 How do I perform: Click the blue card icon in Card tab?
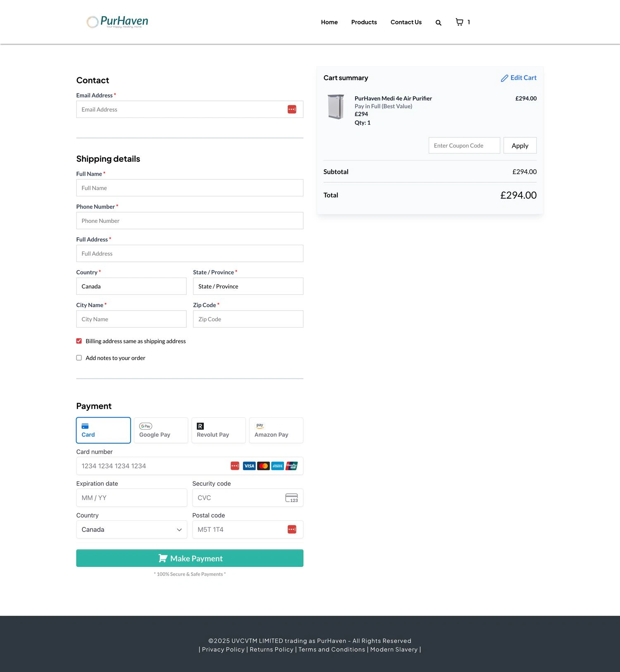coord(85,426)
